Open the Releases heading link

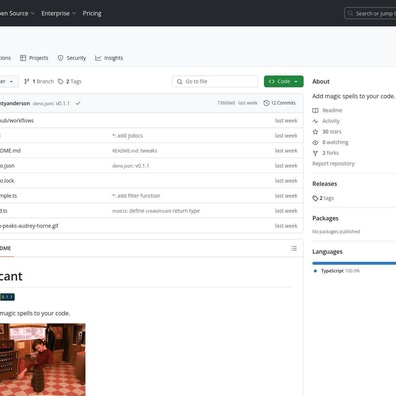tap(325, 184)
